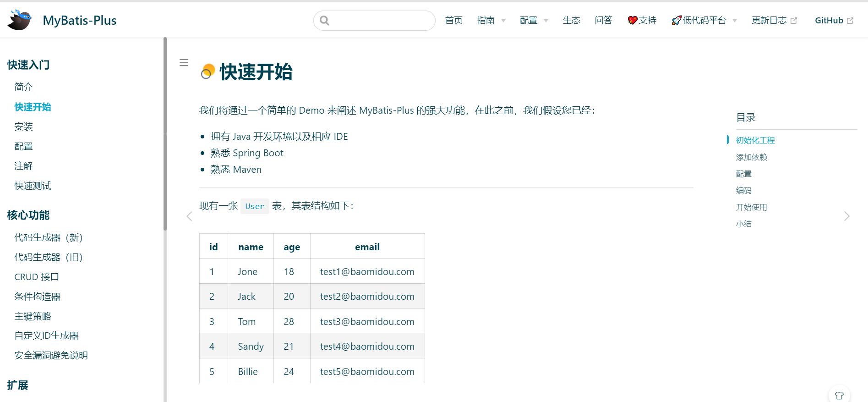The width and height of the screenshot is (868, 402).
Task: Open 代码生成器（新）in the sidebar
Action: coord(49,237)
